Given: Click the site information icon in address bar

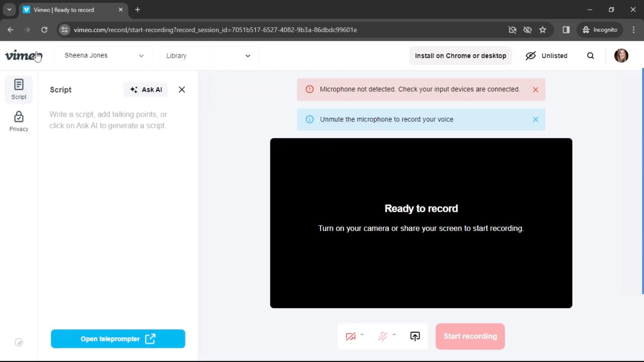Looking at the screenshot, I should click(x=64, y=30).
